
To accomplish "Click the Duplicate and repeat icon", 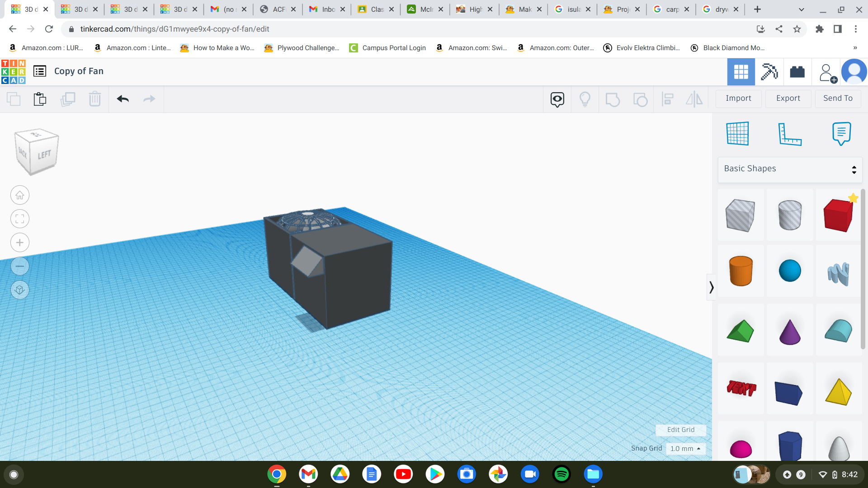I will (68, 99).
